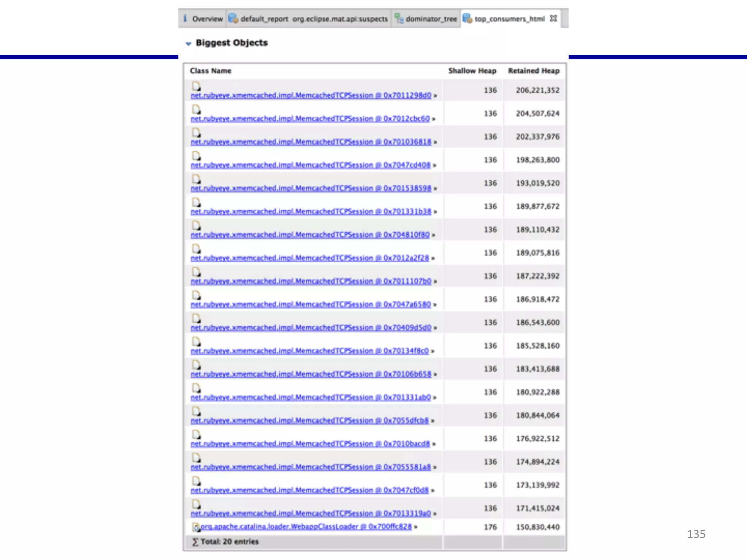This screenshot has width=747, height=560.
Task: Click object icon above 0x7047cd408 entry
Action: click(x=196, y=156)
